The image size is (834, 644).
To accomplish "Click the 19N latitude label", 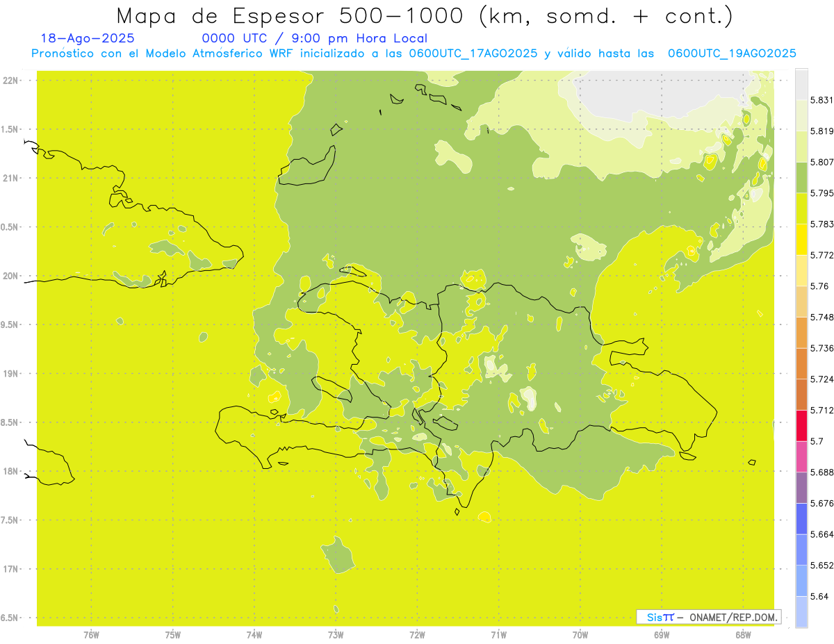I will click(x=11, y=374).
